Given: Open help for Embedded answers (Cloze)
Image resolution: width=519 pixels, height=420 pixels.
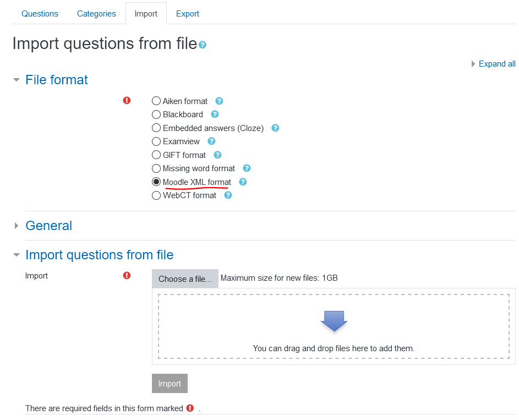Looking at the screenshot, I should pos(275,128).
